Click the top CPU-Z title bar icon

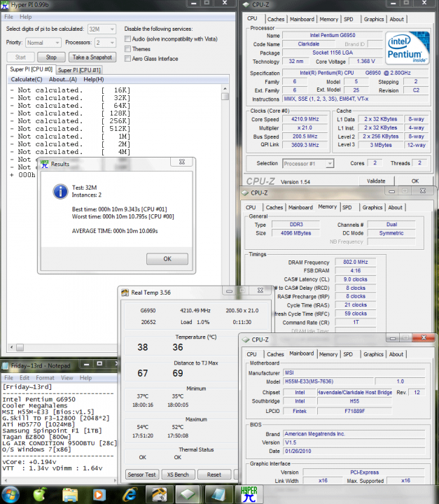click(x=246, y=4)
